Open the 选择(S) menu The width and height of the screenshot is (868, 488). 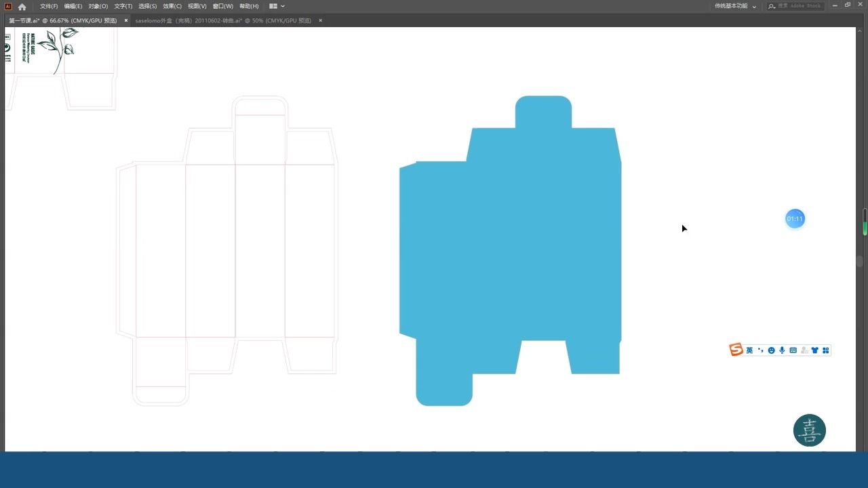click(x=148, y=6)
